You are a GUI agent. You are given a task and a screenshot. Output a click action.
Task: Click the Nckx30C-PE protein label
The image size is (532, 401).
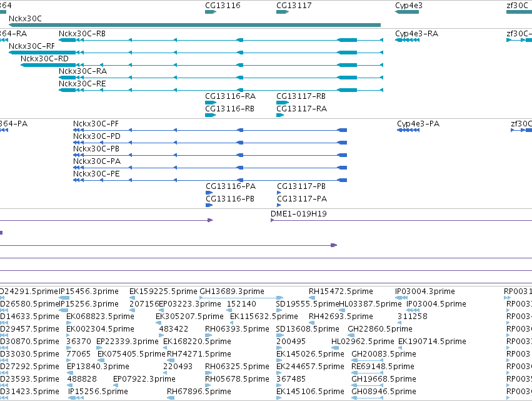pos(96,174)
